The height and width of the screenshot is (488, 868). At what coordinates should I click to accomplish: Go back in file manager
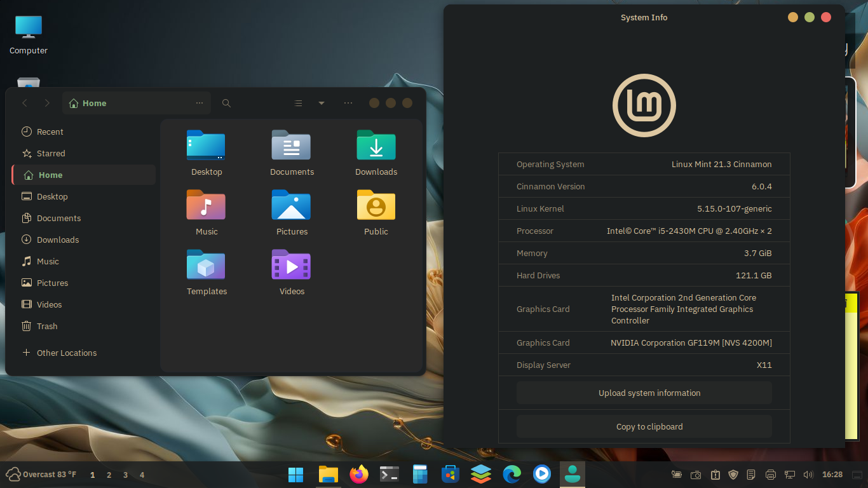[x=25, y=103]
